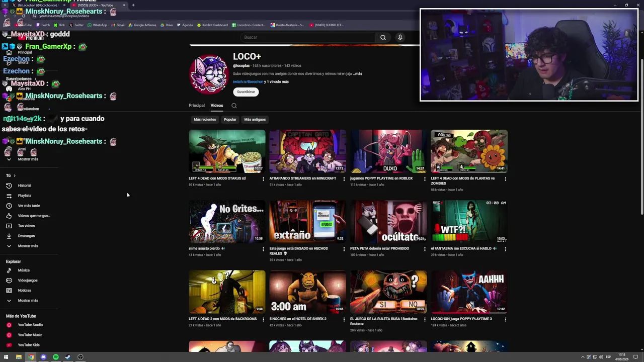Open the Gmail bookmark
Viewport: 644px width, 362px height.
[118, 25]
